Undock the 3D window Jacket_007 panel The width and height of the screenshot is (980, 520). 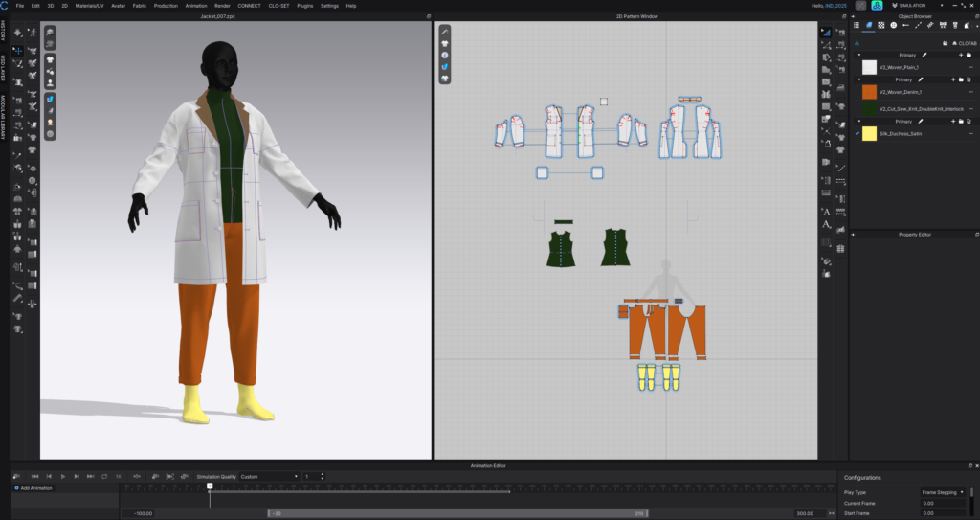tap(428, 16)
